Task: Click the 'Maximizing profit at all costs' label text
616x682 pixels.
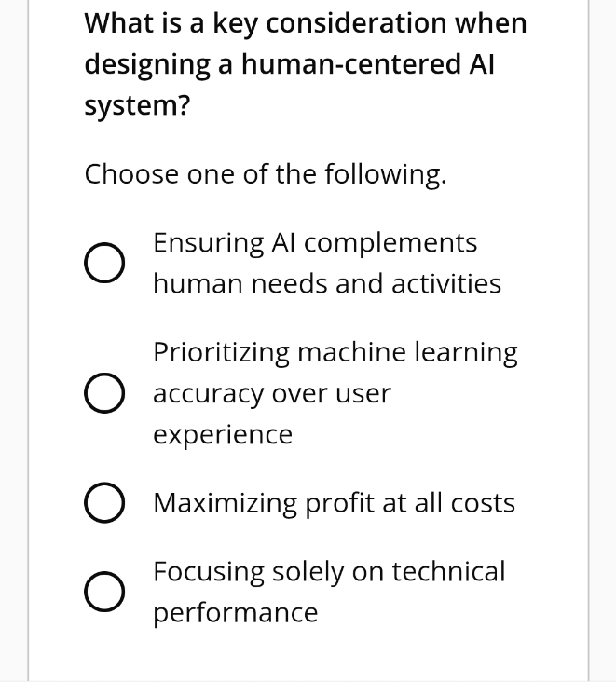Action: (335, 503)
